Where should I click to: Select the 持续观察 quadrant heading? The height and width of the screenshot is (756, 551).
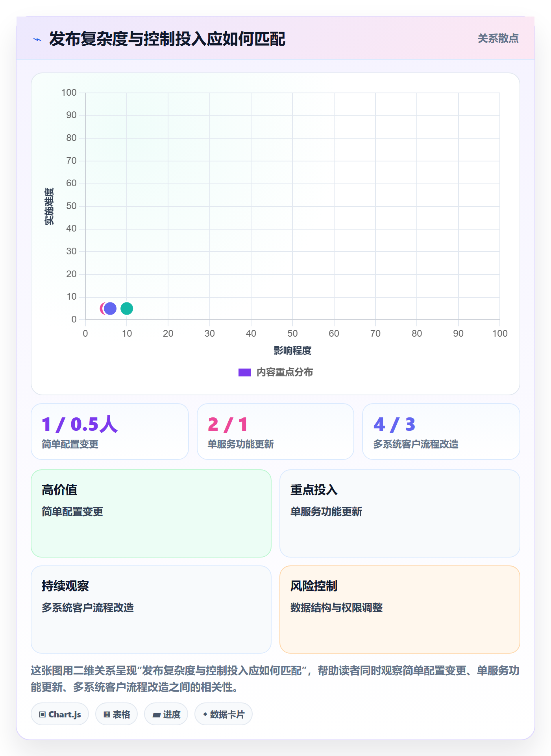(65, 586)
